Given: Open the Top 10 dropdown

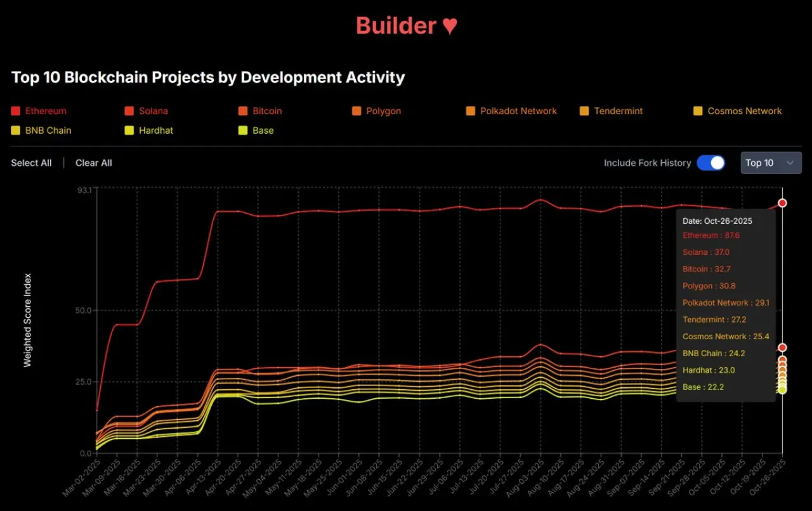Looking at the screenshot, I should pos(771,163).
